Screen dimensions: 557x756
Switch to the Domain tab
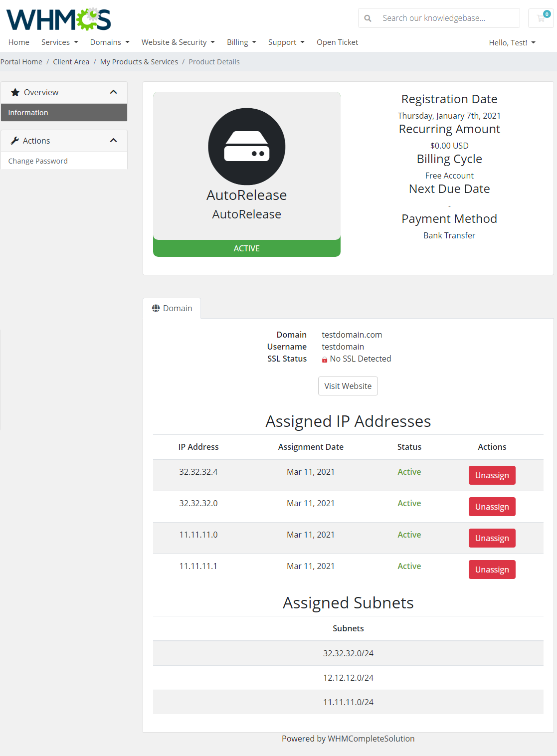pos(172,308)
